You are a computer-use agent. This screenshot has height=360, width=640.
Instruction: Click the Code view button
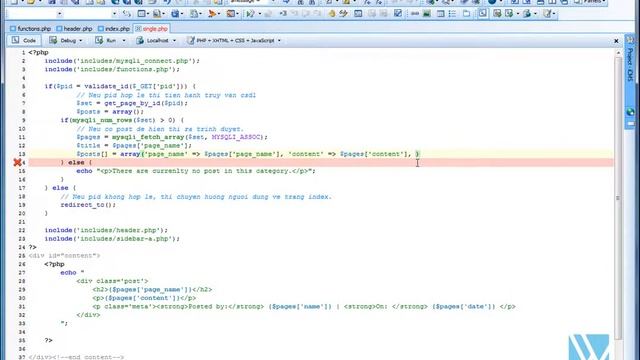tap(24, 40)
